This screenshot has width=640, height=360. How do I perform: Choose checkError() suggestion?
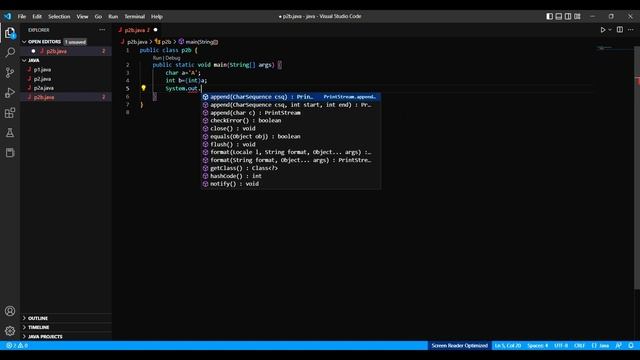(x=291, y=120)
